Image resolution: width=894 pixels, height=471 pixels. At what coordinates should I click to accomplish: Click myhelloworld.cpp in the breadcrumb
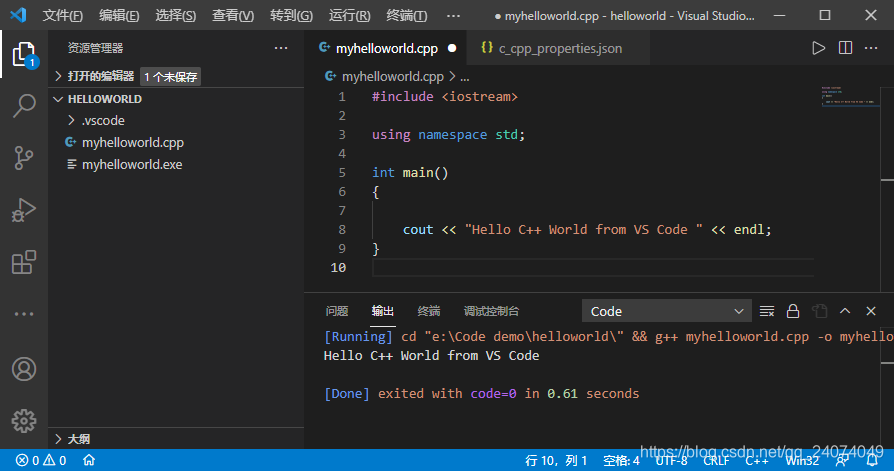tap(392, 76)
